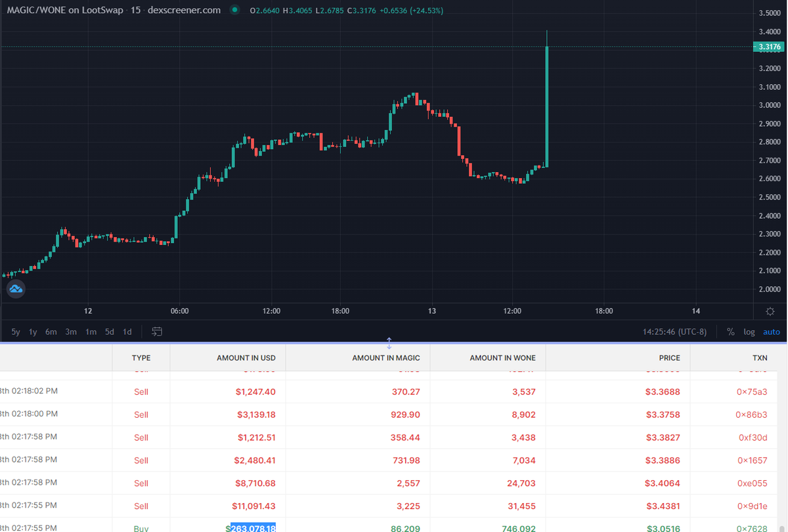Screen dimensions: 788x532
Task: Click Sell type in the $1,247.40 row
Action: click(x=141, y=391)
